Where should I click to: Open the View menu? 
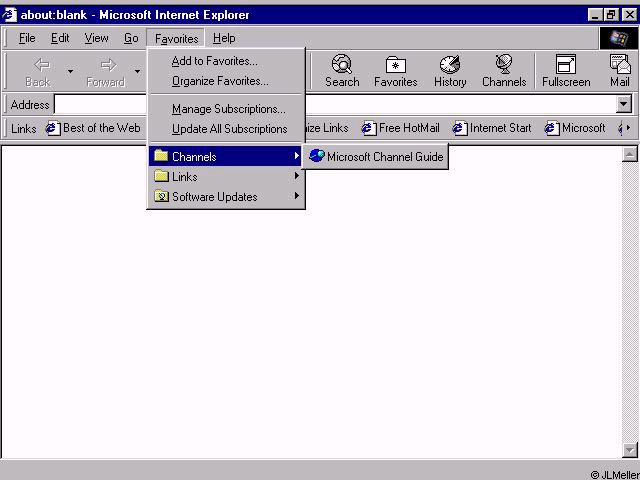coord(96,38)
